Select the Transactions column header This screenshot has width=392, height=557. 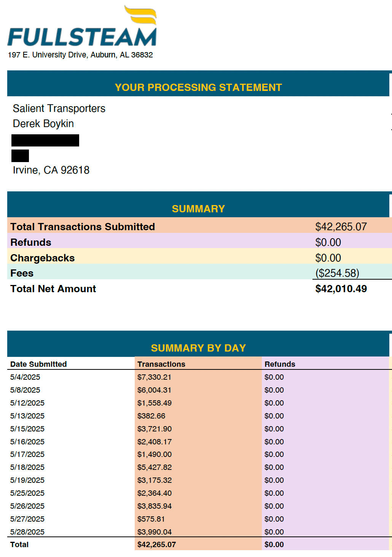pyautogui.click(x=161, y=364)
